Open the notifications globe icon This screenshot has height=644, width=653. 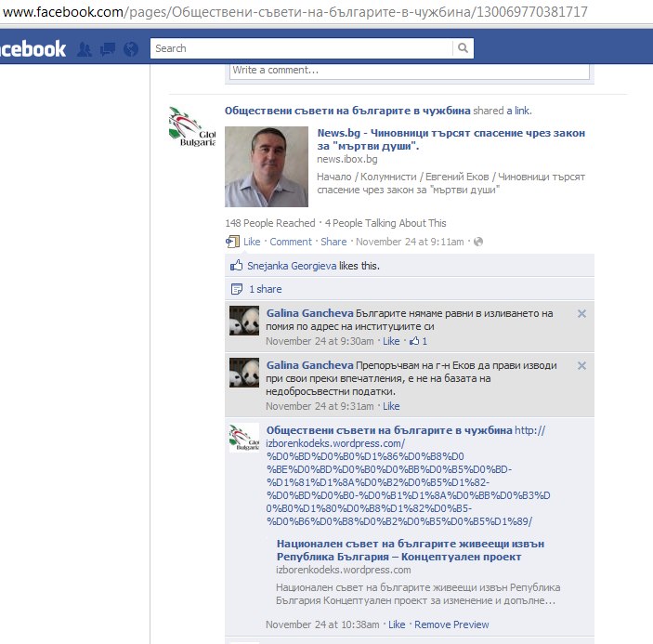pos(130,49)
